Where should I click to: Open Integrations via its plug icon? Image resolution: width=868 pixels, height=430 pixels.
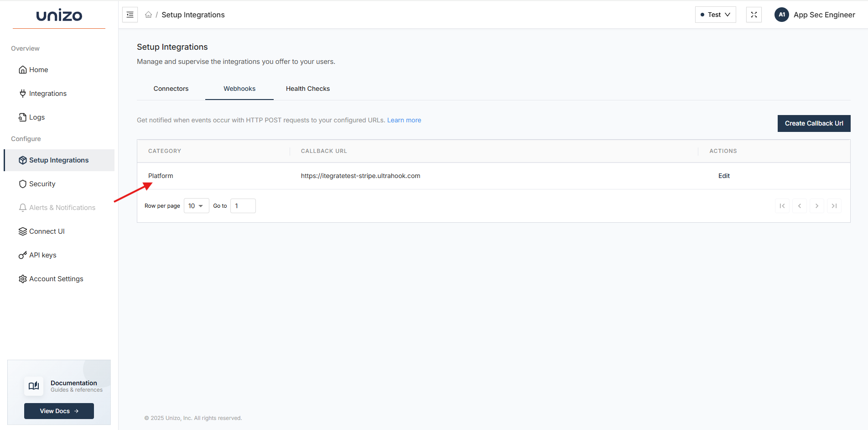pos(23,93)
